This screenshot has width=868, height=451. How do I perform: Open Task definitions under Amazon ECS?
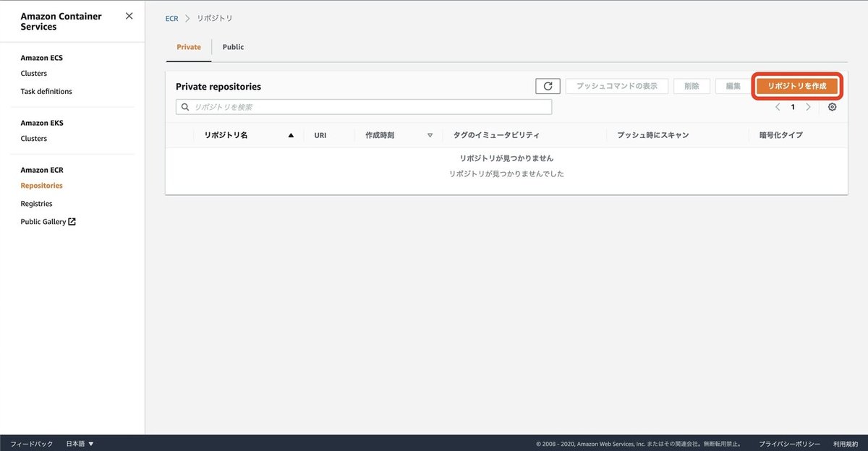[x=46, y=91]
